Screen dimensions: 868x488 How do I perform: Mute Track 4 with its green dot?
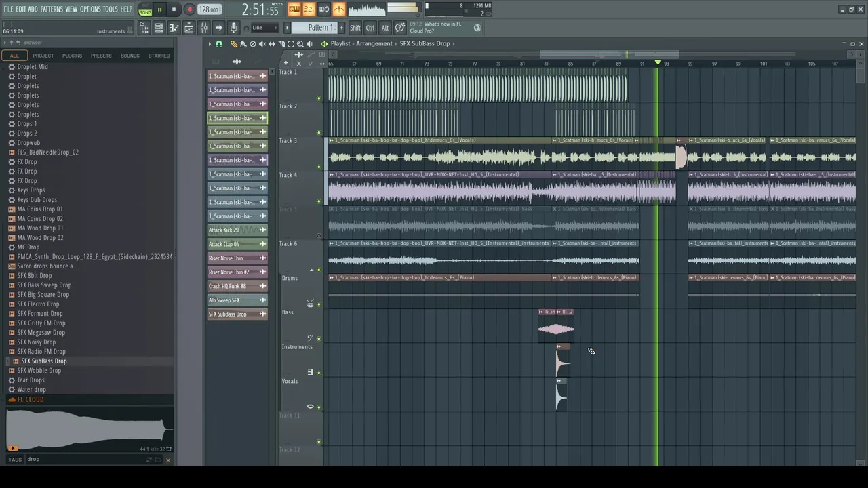(x=319, y=201)
